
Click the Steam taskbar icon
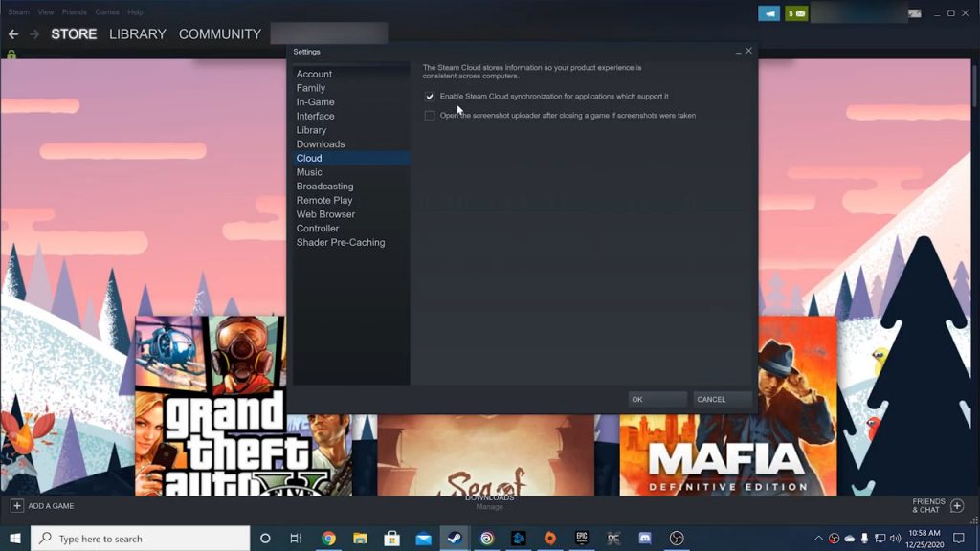pos(455,538)
